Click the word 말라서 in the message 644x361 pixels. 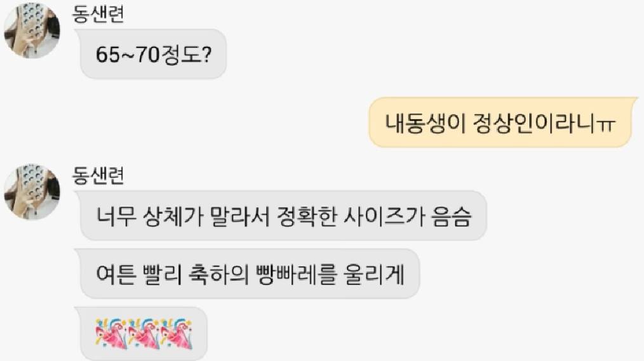240,216
